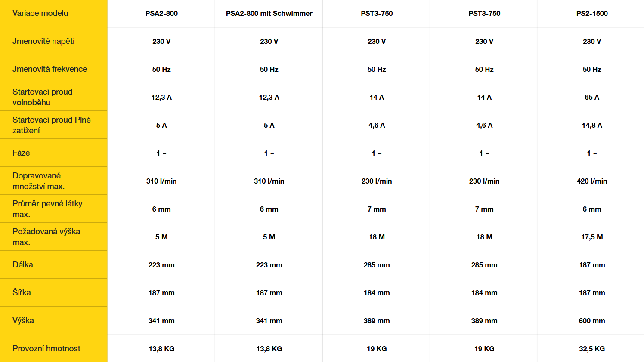Click the Požadovaná výška max. label
This screenshot has width=644, height=362.
pos(46,237)
